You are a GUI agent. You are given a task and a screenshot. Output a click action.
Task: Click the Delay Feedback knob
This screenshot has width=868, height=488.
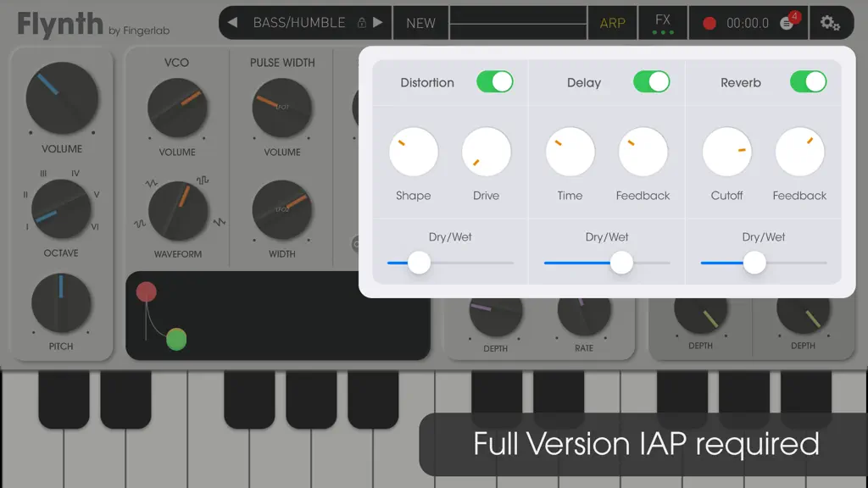643,152
